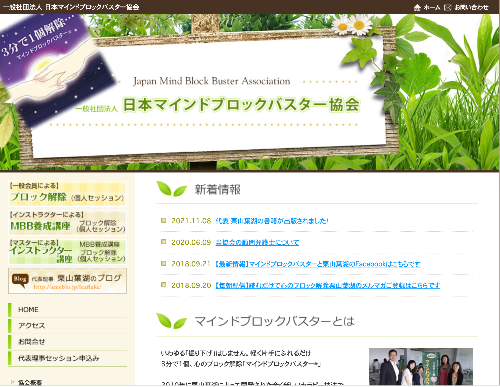Open the ホーム link in header
This screenshot has width=500, height=387.
[432, 7]
